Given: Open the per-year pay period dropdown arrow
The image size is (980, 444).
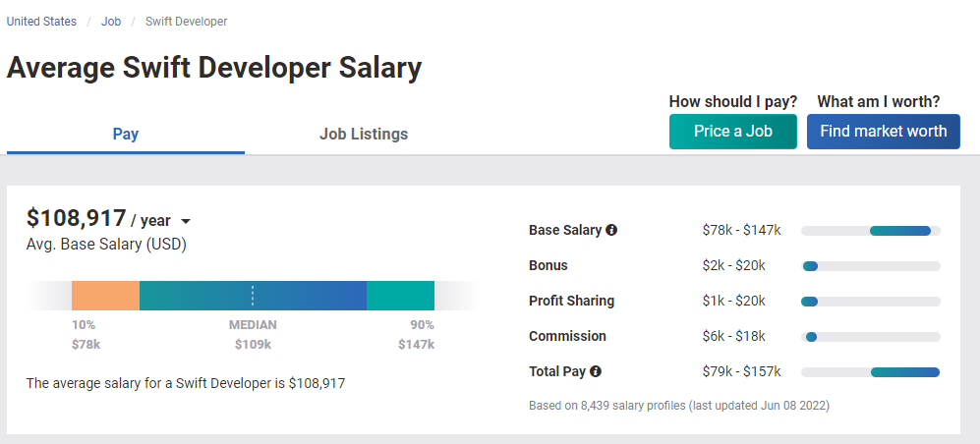Looking at the screenshot, I should 185,221.
